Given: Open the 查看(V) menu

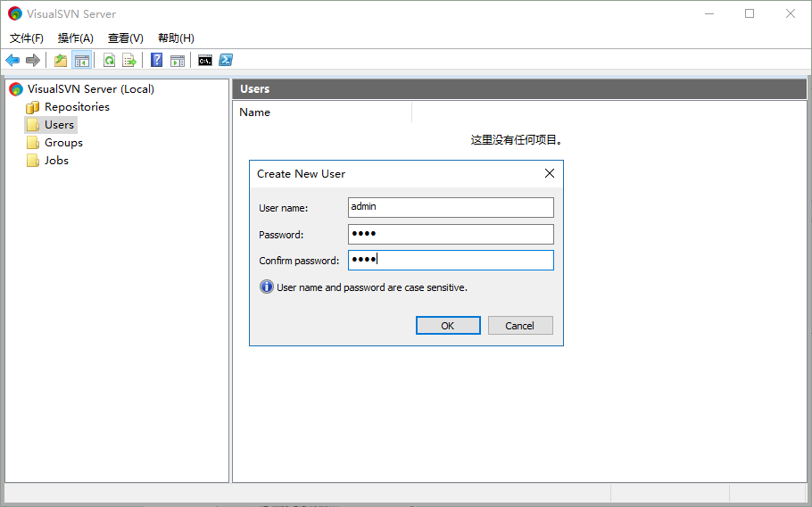Looking at the screenshot, I should coord(125,38).
